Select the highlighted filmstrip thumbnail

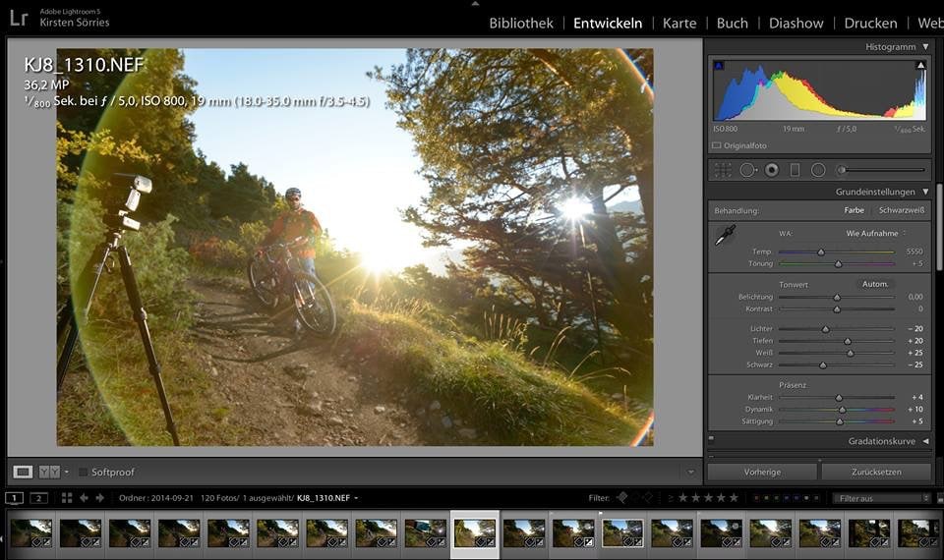(x=474, y=534)
